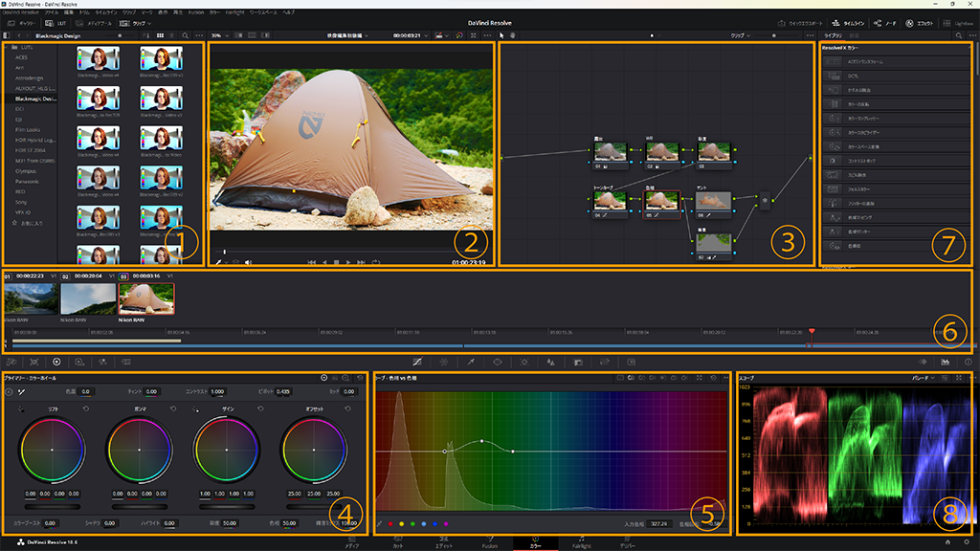Viewport: 980px width, 551px height.
Task: Switch to the デリバー page tab
Action: coord(627,542)
